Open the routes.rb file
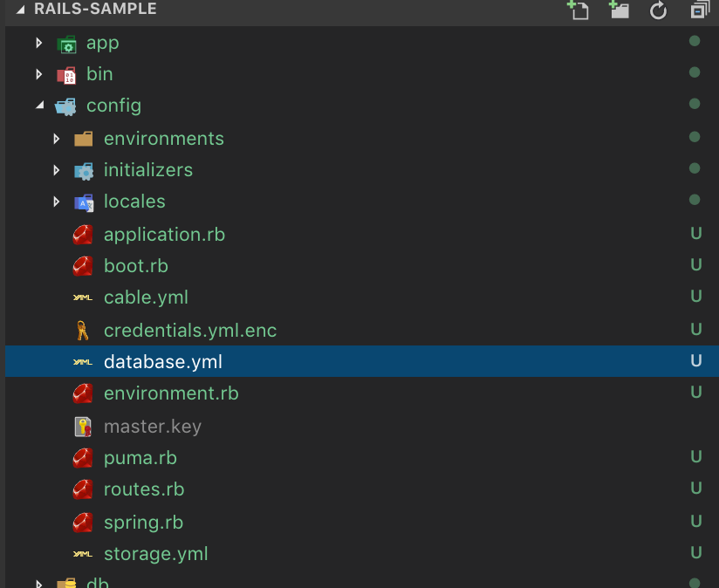719x588 pixels. 143,489
